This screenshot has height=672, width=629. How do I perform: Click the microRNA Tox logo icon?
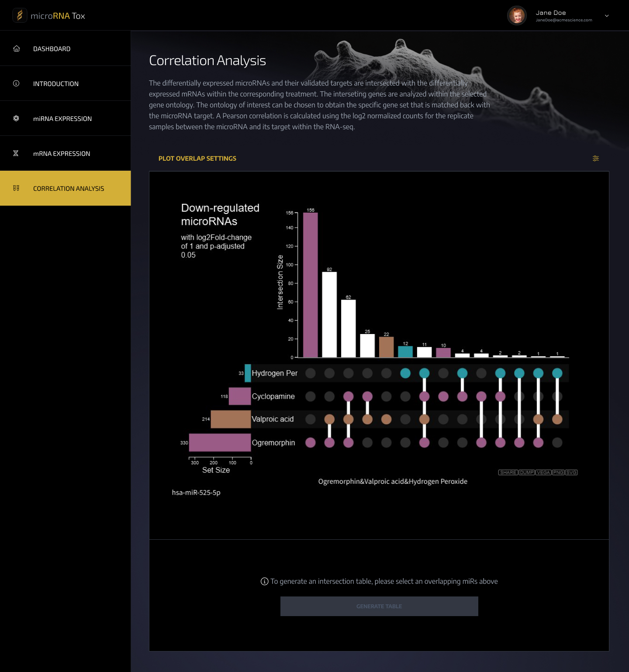pos(20,16)
